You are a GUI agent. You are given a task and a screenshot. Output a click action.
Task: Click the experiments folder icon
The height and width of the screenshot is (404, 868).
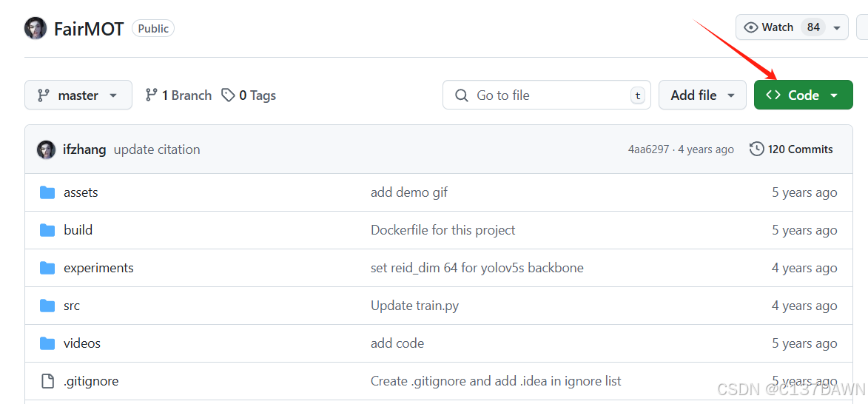click(x=47, y=268)
